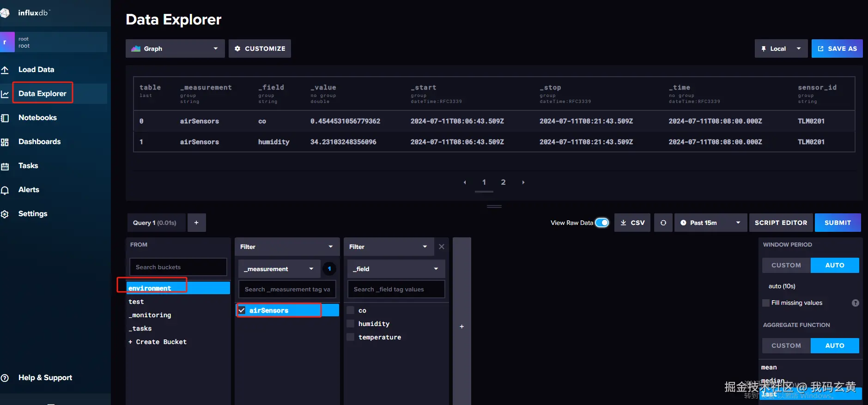Click the Dashboards grid icon
Image resolution: width=868 pixels, height=405 pixels.
(5, 142)
